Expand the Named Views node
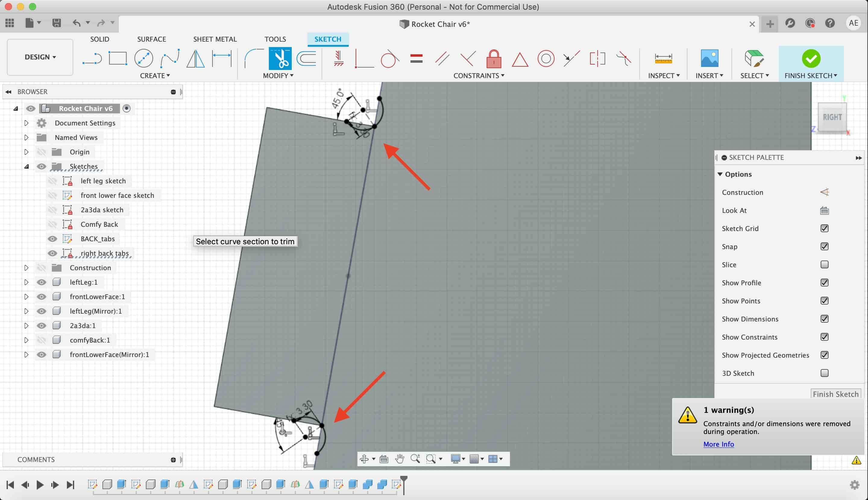The width and height of the screenshot is (868, 500). [x=27, y=137]
